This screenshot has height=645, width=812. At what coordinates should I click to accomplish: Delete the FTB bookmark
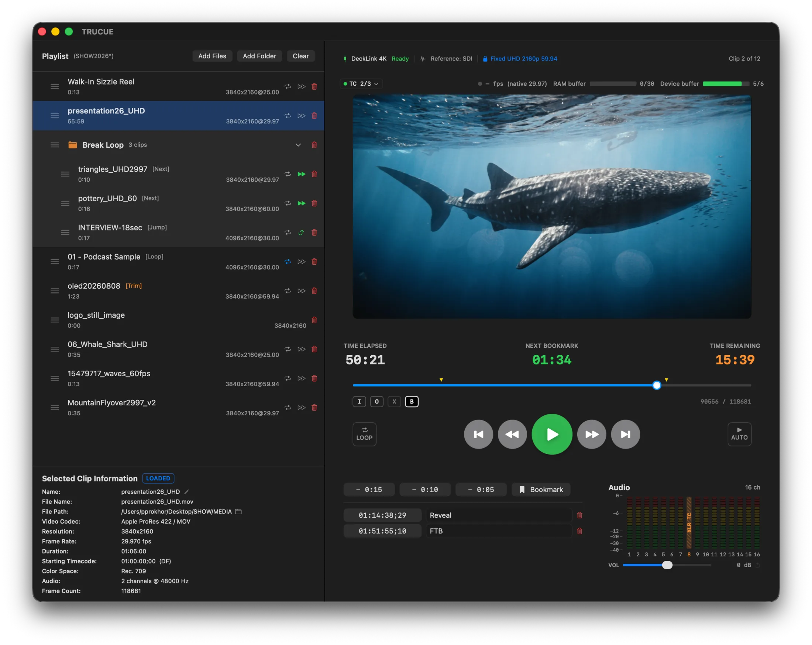579,531
